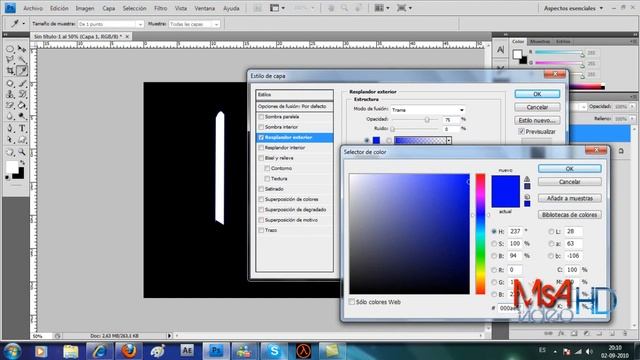Swap foreground and background colors icon

(22, 162)
